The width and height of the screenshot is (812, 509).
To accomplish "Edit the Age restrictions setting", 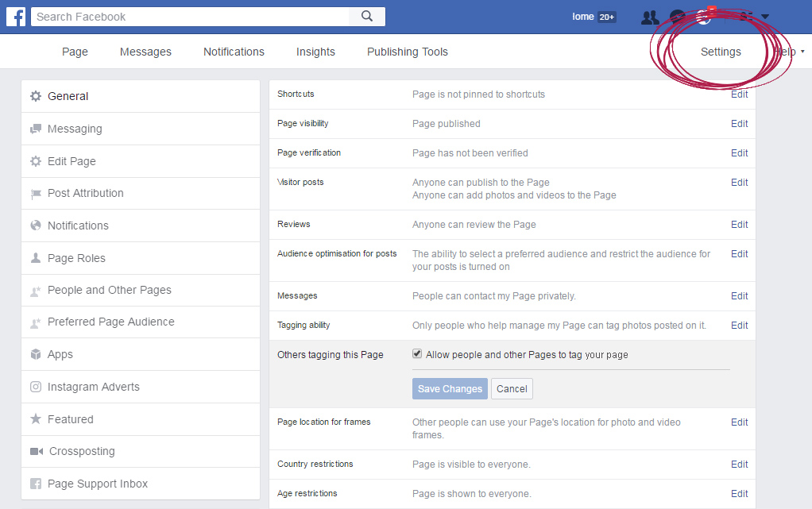I will pyautogui.click(x=740, y=494).
